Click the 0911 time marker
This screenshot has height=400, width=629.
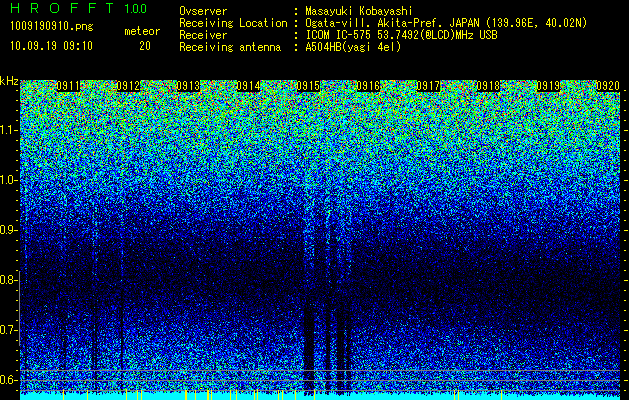point(68,86)
